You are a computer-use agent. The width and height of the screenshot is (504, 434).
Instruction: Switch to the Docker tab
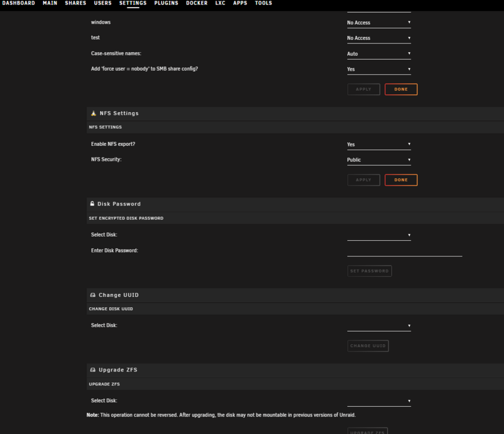pos(197,3)
